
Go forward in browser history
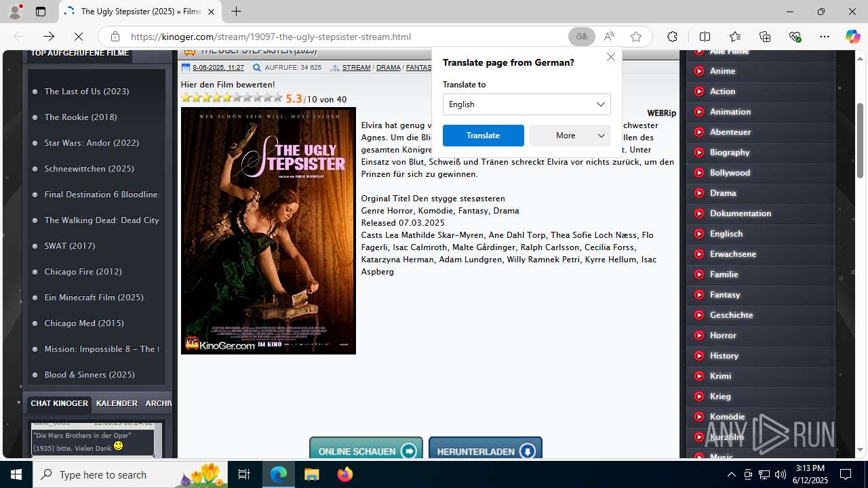[49, 37]
